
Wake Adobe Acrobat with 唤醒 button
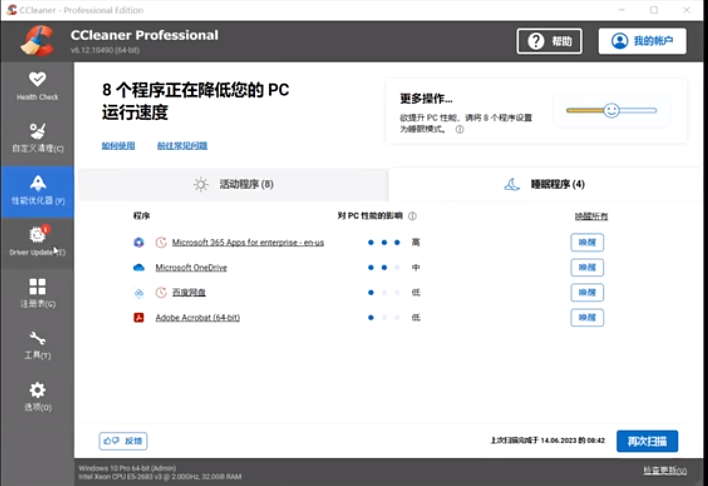click(x=587, y=317)
